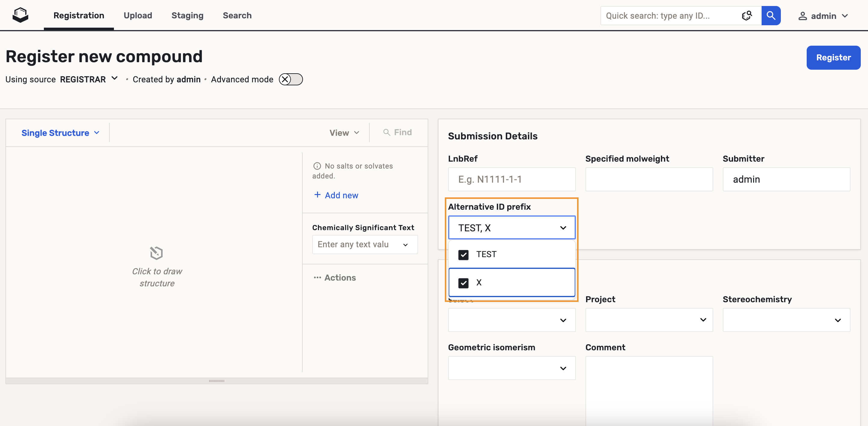This screenshot has width=868, height=426.
Task: Click the app logo icon
Action: pos(20,15)
